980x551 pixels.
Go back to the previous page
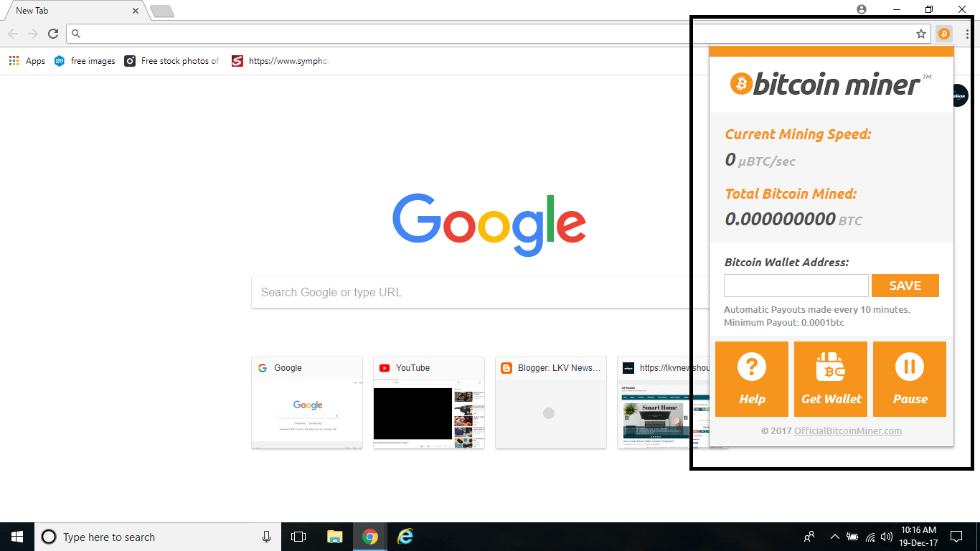click(x=13, y=34)
